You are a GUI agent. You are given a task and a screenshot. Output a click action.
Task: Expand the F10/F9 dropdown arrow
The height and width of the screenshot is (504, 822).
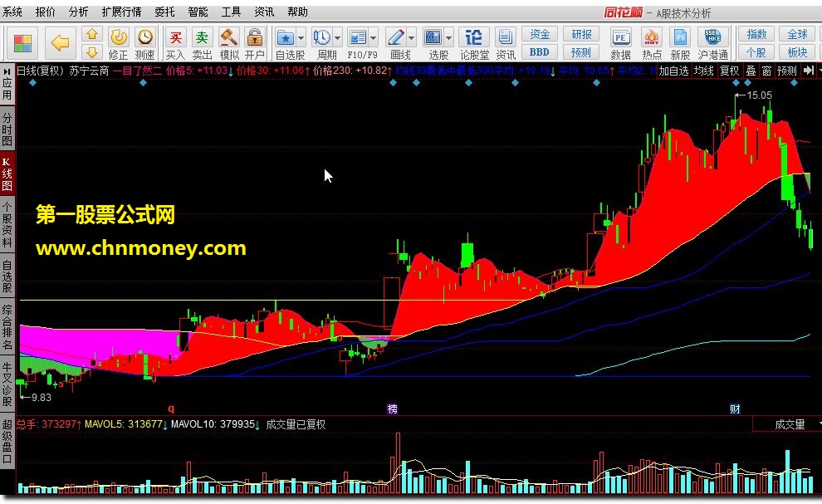[x=374, y=37]
